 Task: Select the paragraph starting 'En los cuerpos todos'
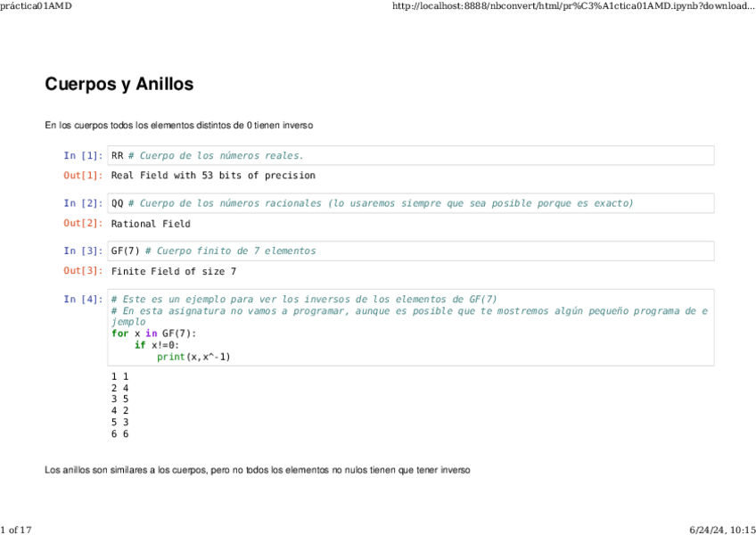(178, 126)
